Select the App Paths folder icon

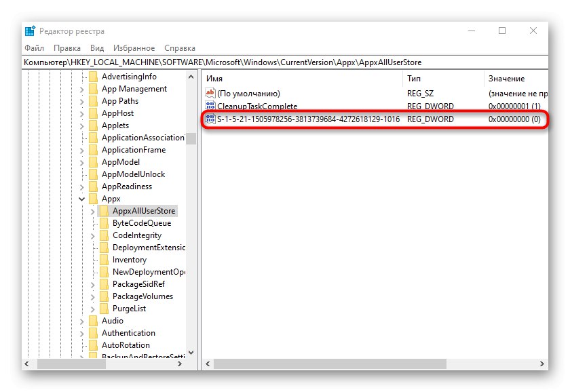coord(94,101)
